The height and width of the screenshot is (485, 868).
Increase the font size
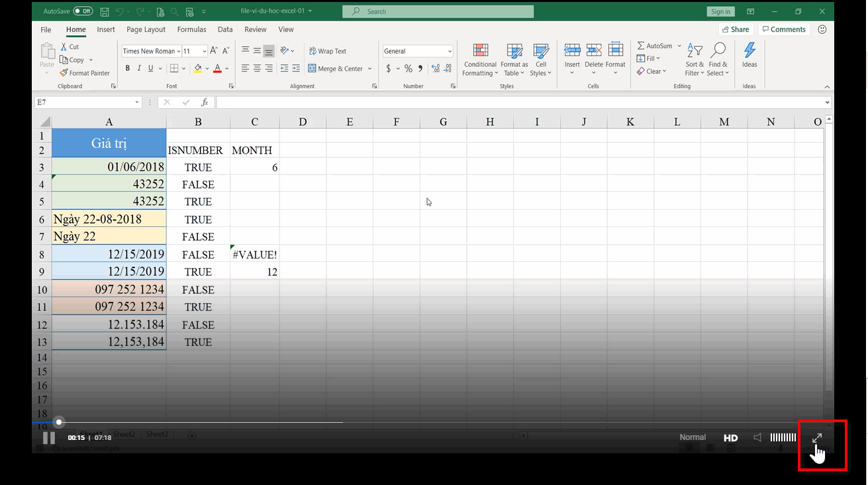point(215,51)
